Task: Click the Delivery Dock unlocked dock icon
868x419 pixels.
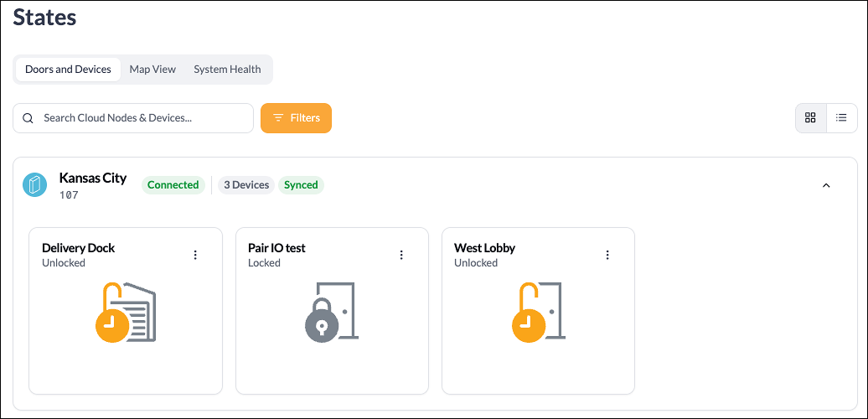Action: point(126,313)
